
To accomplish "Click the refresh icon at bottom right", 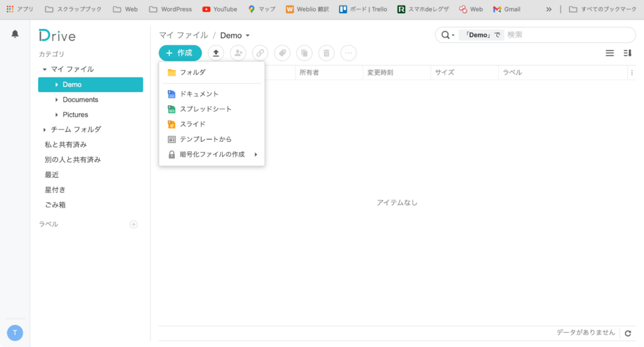I will tap(628, 333).
